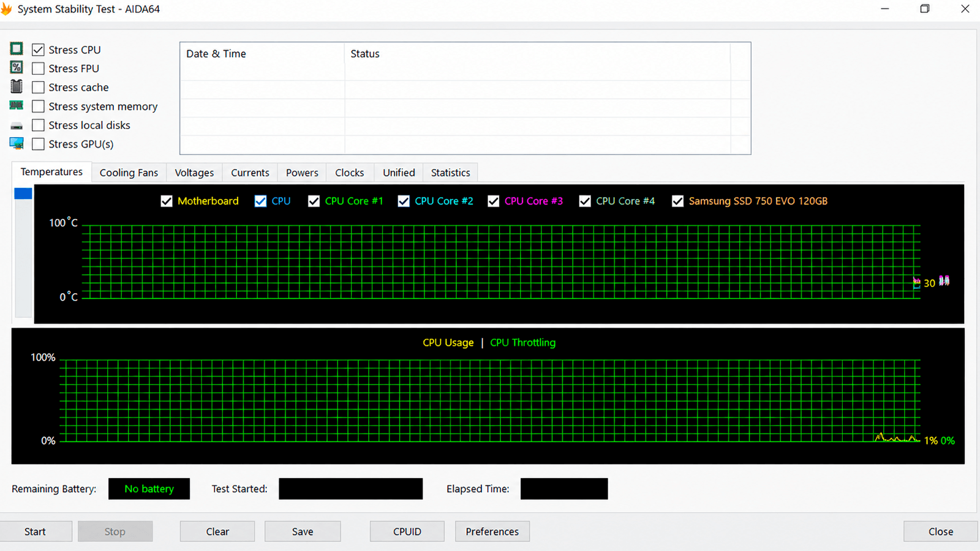Click the AIDA64 flame icon in title bar

click(7, 9)
